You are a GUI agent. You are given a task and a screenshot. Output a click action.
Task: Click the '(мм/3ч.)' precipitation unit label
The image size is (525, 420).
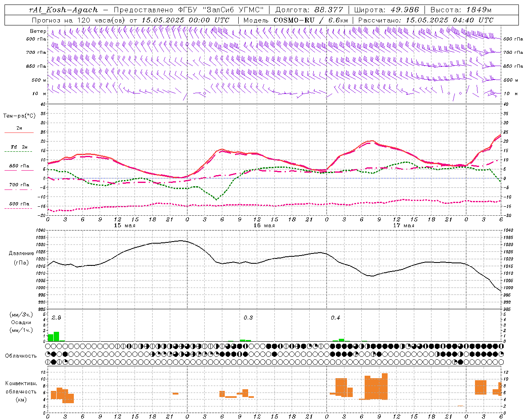pyautogui.click(x=21, y=315)
